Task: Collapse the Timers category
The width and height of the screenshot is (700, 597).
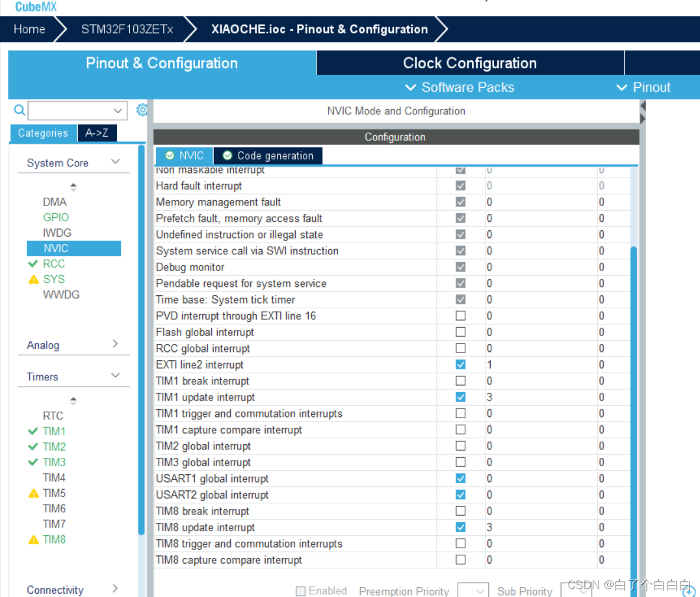Action: coord(115,375)
